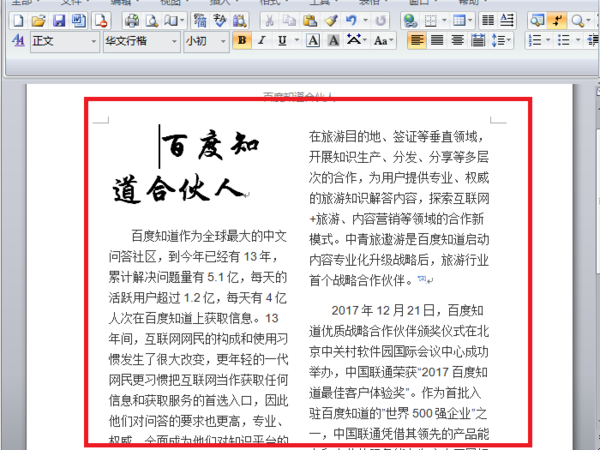This screenshot has width=600, height=450.
Task: Open styles and formatting AA icon
Action: coord(18,40)
